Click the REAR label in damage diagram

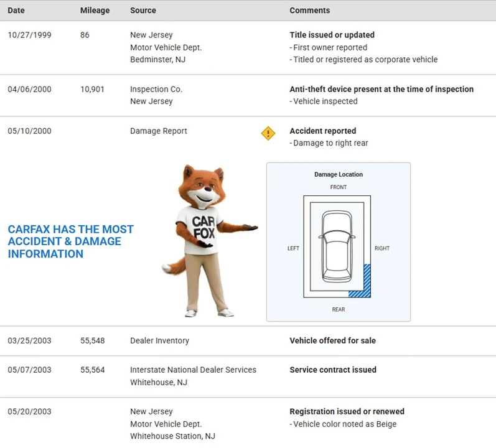339,309
